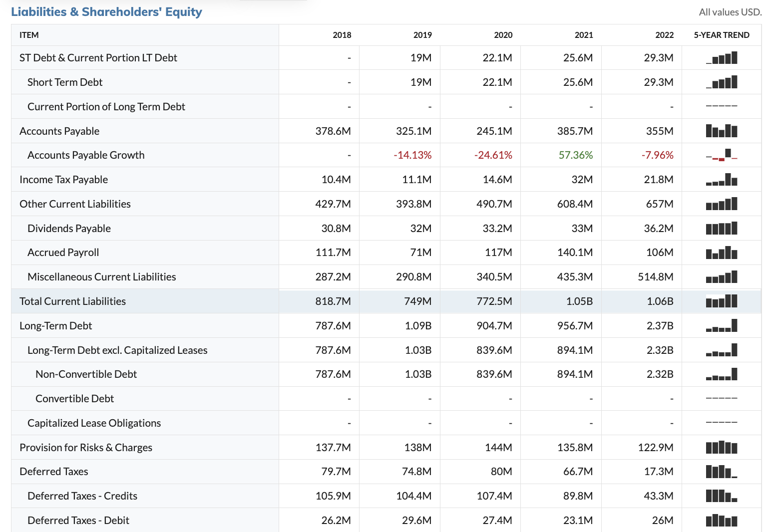Image resolution: width=764 pixels, height=532 pixels.
Task: Select the Provision for Risks & Charges label
Action: pos(86,448)
